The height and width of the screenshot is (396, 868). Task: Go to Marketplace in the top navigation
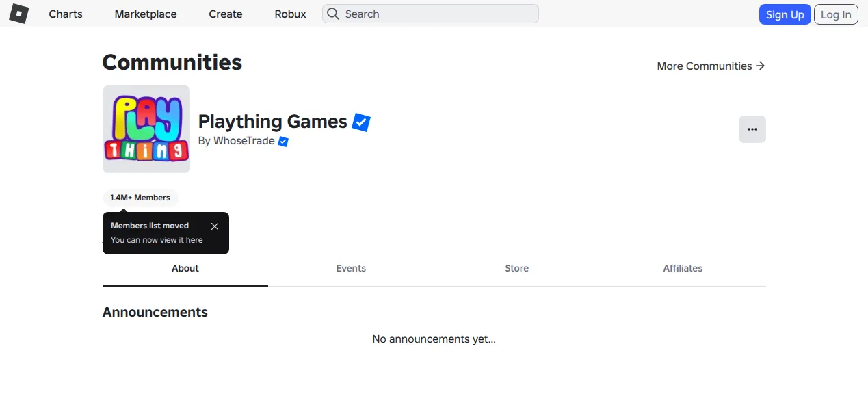coord(146,14)
